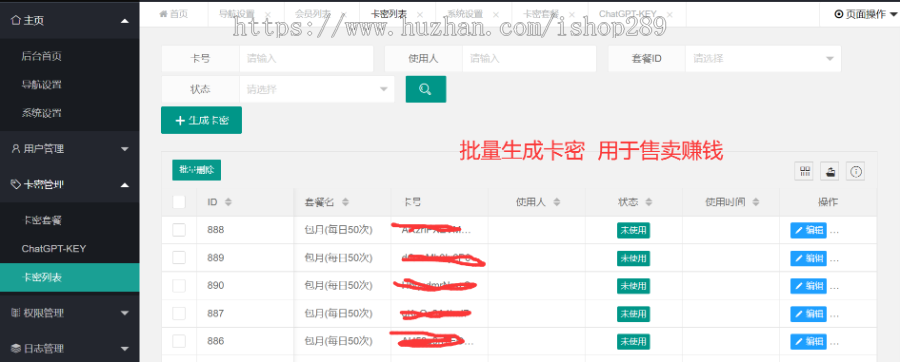This screenshot has width=900, height=362.
Task: Sort by 状态 column arrows
Action: pos(649,202)
